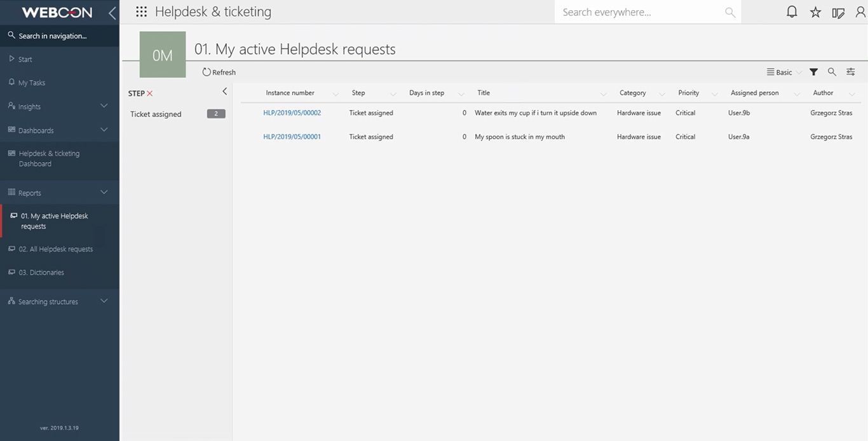
Task: Remove the STEP grouping filter
Action: pyautogui.click(x=150, y=93)
